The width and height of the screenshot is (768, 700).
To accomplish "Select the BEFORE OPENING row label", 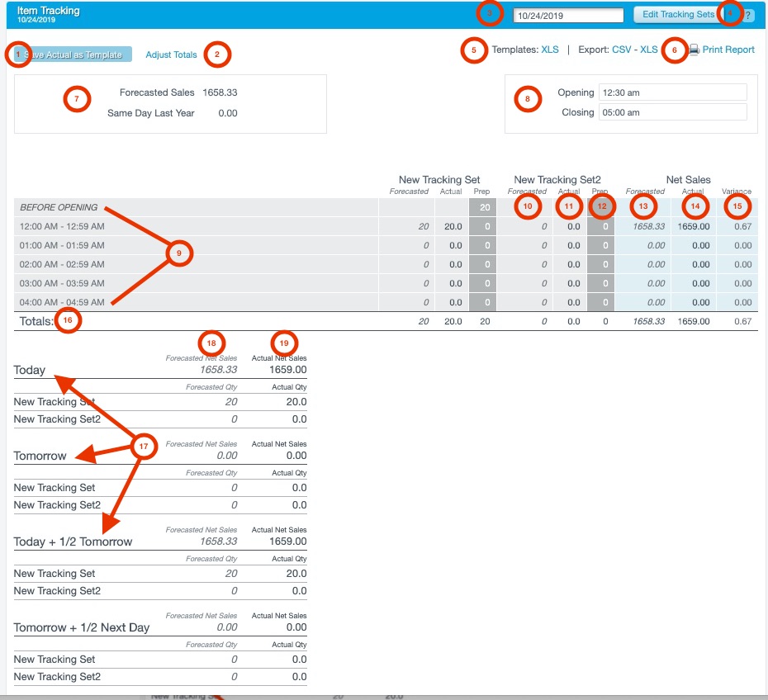I will [x=59, y=207].
